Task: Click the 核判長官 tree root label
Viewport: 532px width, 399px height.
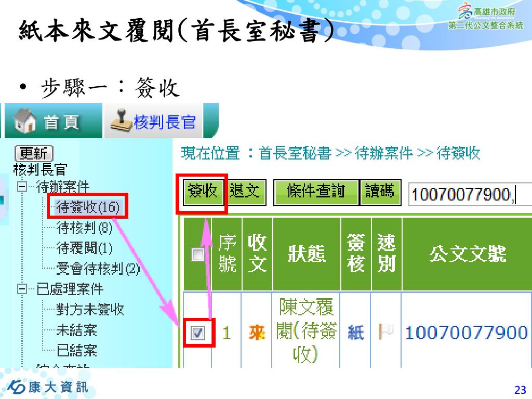Action: [40, 169]
